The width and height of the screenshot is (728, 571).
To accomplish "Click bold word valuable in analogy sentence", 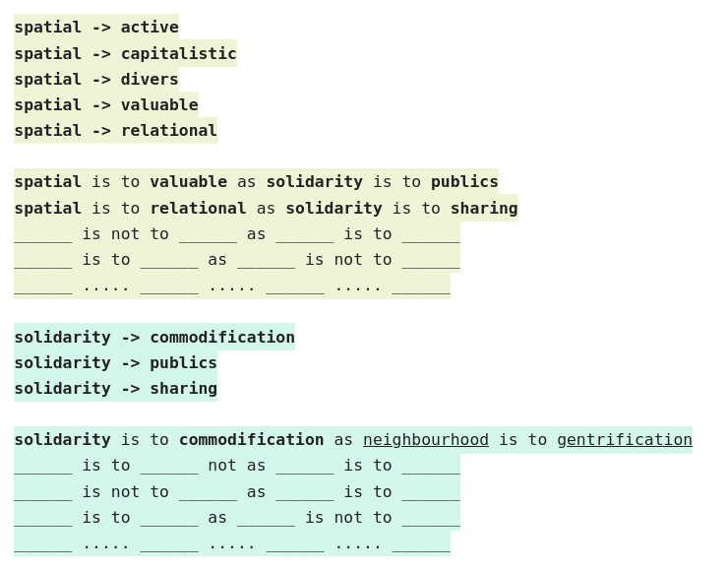I will 189,182.
